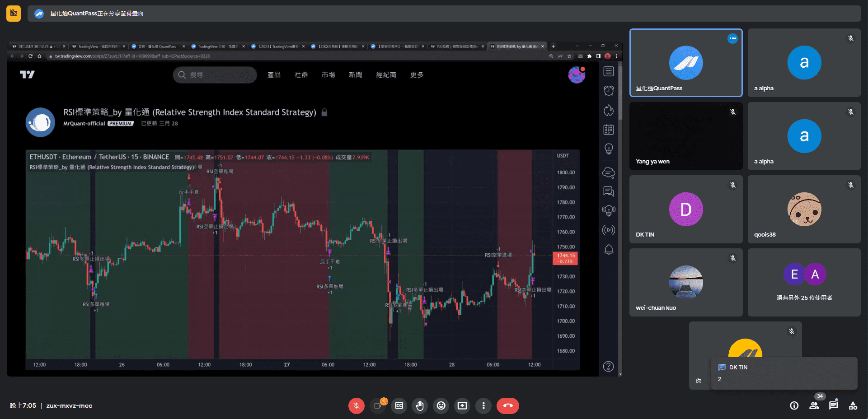868x419 pixels.
Task: Switch to the OKX交易所 browser tab
Action: pos(337,46)
